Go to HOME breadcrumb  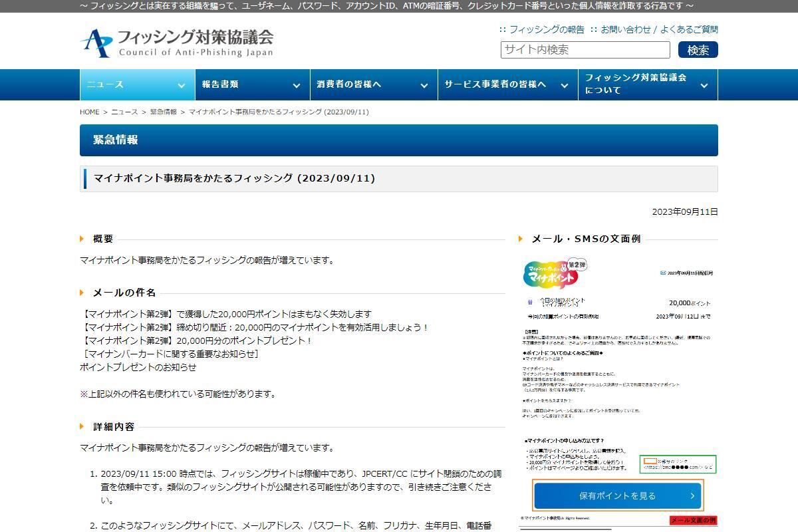click(x=89, y=112)
